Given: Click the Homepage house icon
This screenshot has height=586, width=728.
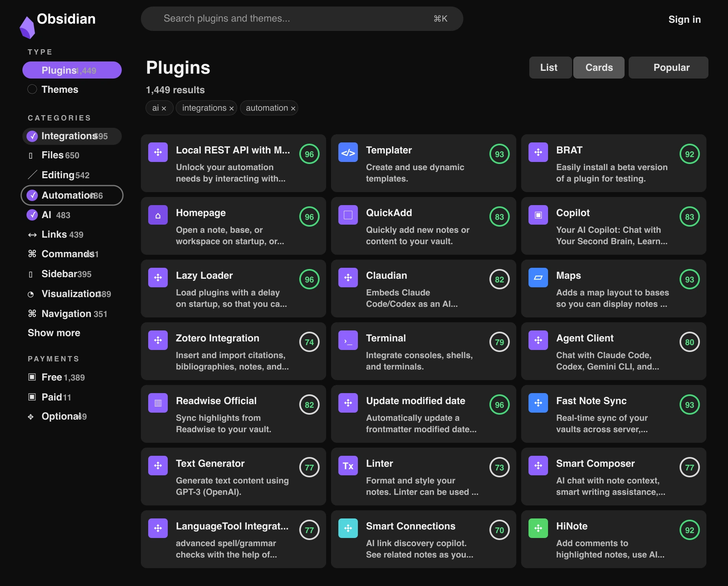Looking at the screenshot, I should [x=158, y=215].
